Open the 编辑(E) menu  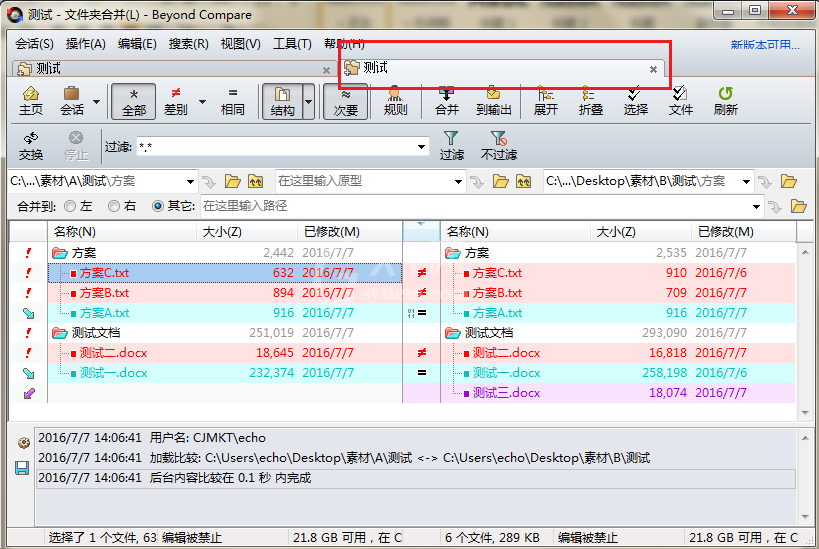137,44
